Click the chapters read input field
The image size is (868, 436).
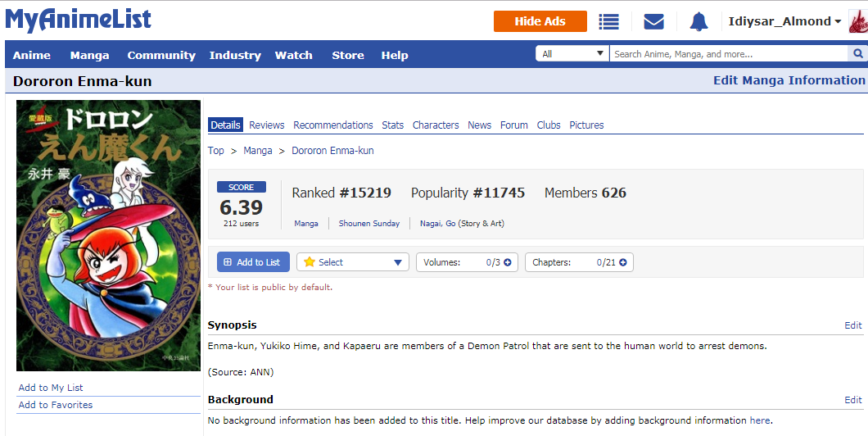[x=600, y=262]
